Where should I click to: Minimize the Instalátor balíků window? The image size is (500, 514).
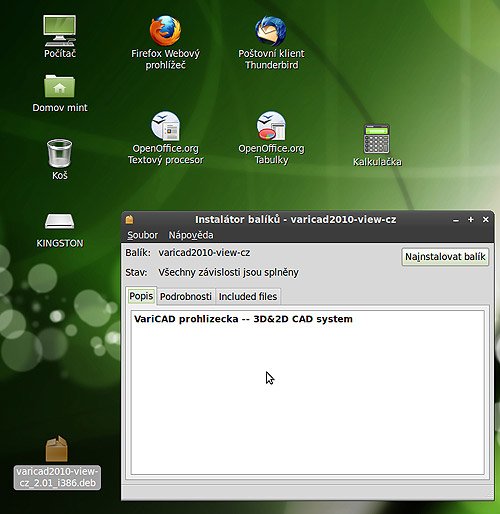pos(456,220)
